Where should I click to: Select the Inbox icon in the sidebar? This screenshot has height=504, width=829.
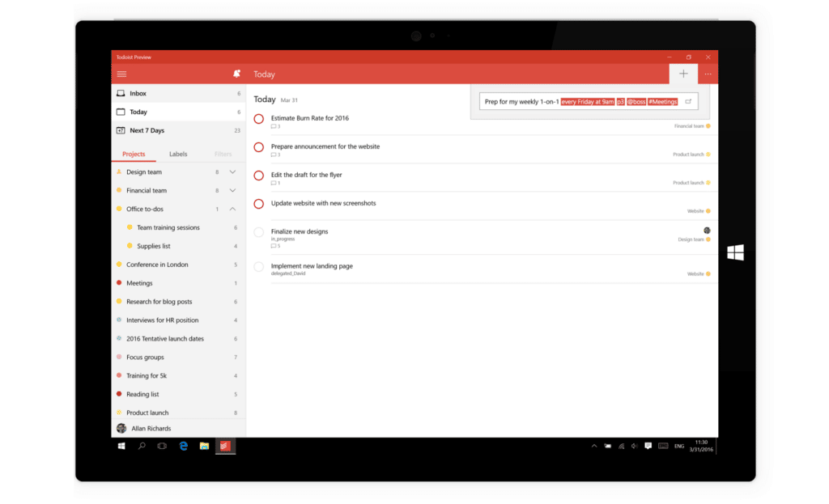tap(121, 93)
